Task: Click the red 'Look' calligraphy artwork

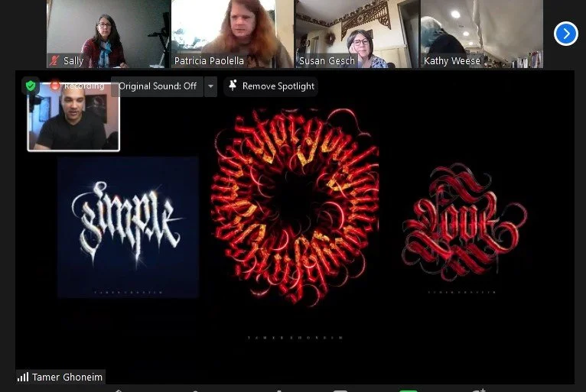Action: click(464, 222)
